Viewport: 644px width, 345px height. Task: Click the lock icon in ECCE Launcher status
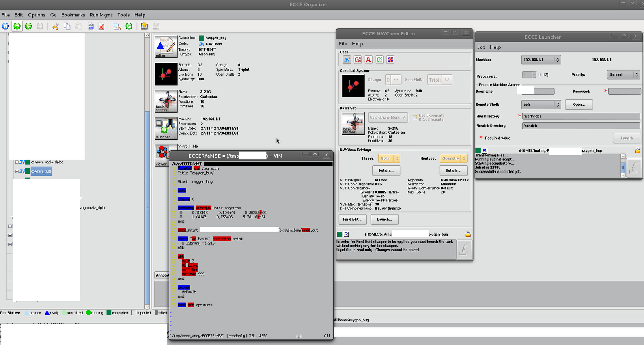click(638, 150)
